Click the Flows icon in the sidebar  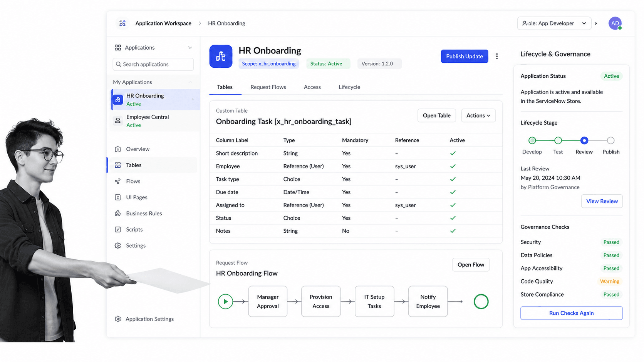(x=118, y=181)
